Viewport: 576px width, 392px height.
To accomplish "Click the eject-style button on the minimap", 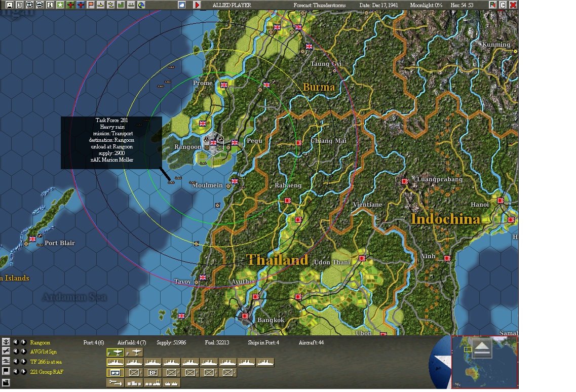I will click(482, 348).
